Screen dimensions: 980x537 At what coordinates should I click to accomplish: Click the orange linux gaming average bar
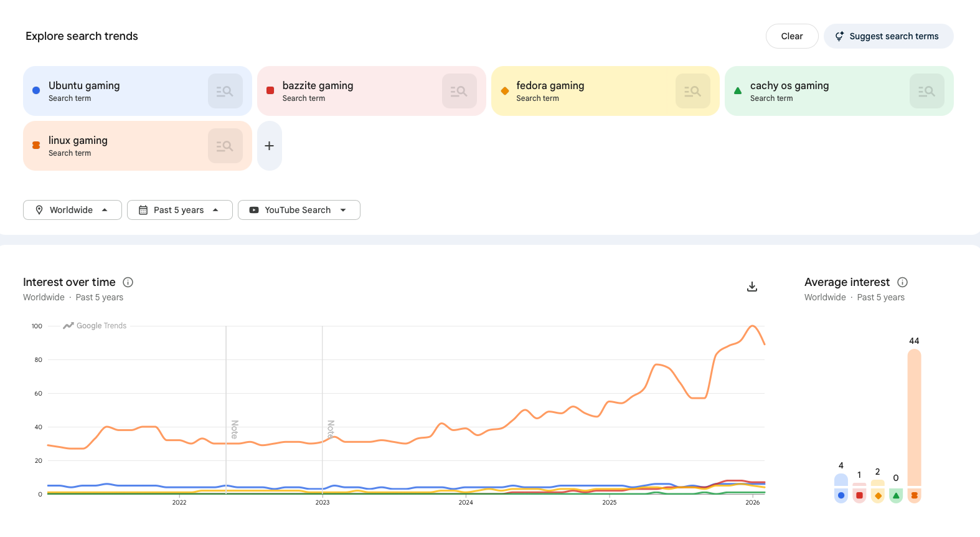click(x=914, y=417)
